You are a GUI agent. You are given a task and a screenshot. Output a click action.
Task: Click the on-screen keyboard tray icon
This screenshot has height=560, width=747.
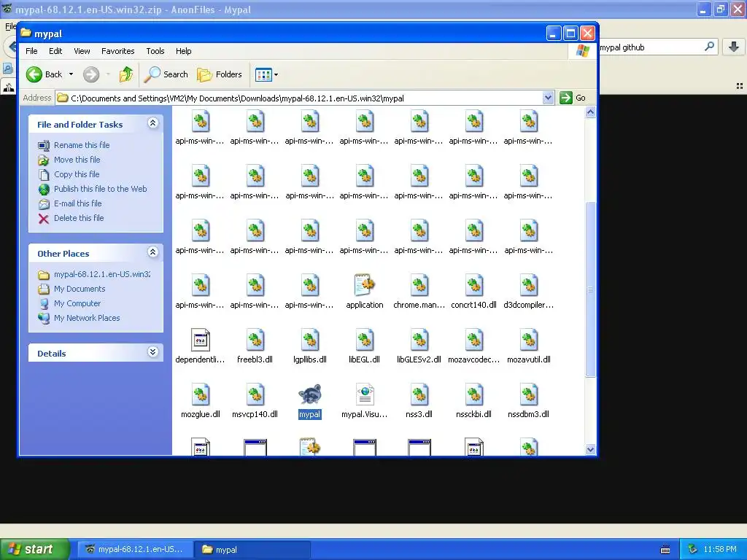pos(665,550)
